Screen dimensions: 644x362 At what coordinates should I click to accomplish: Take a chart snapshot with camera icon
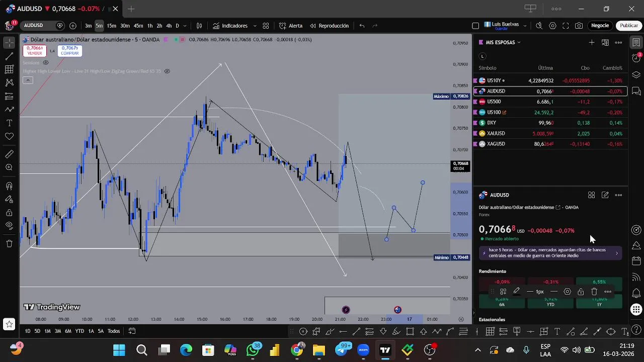pyautogui.click(x=579, y=26)
